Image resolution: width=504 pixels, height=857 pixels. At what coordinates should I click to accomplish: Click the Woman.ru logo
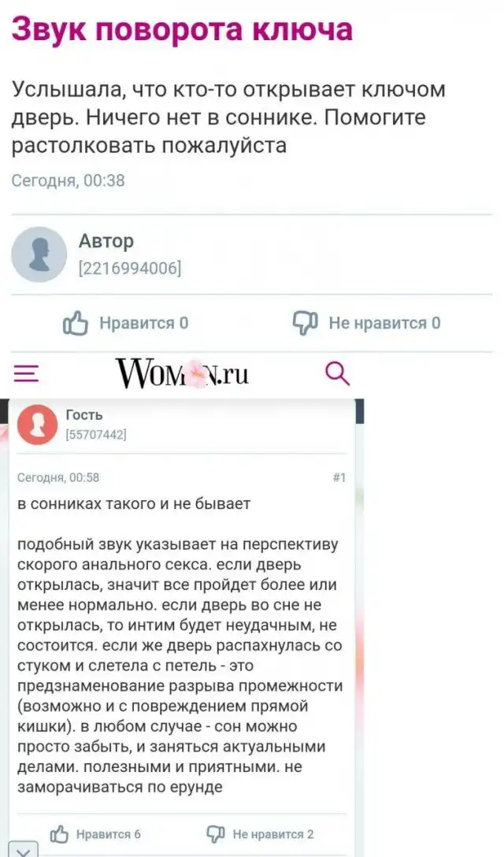point(182,374)
